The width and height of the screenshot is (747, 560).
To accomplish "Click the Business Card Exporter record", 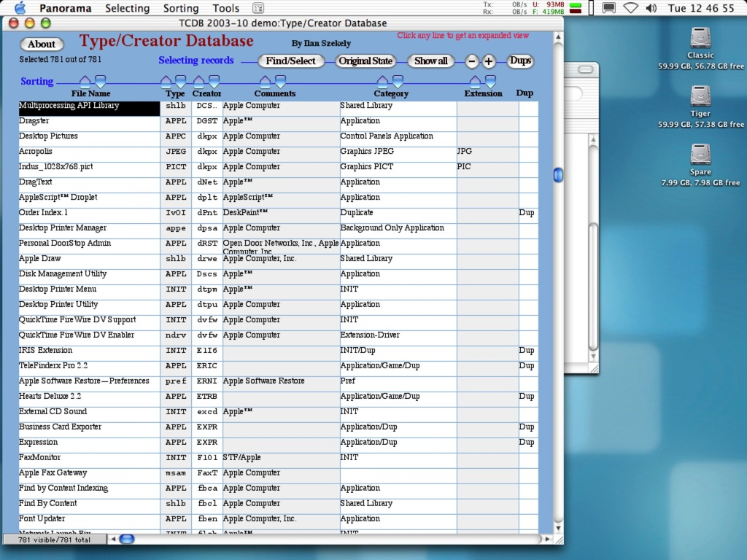I will (x=278, y=429).
